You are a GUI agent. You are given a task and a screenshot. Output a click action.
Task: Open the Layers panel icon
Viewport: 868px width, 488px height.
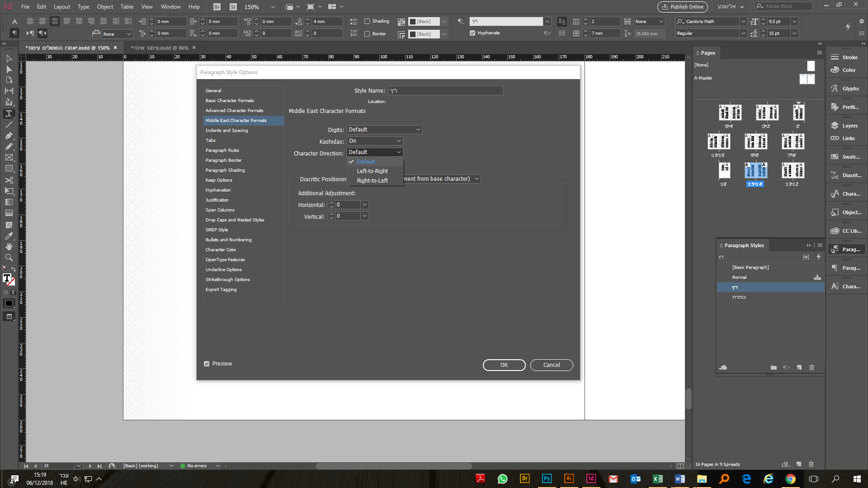[835, 126]
